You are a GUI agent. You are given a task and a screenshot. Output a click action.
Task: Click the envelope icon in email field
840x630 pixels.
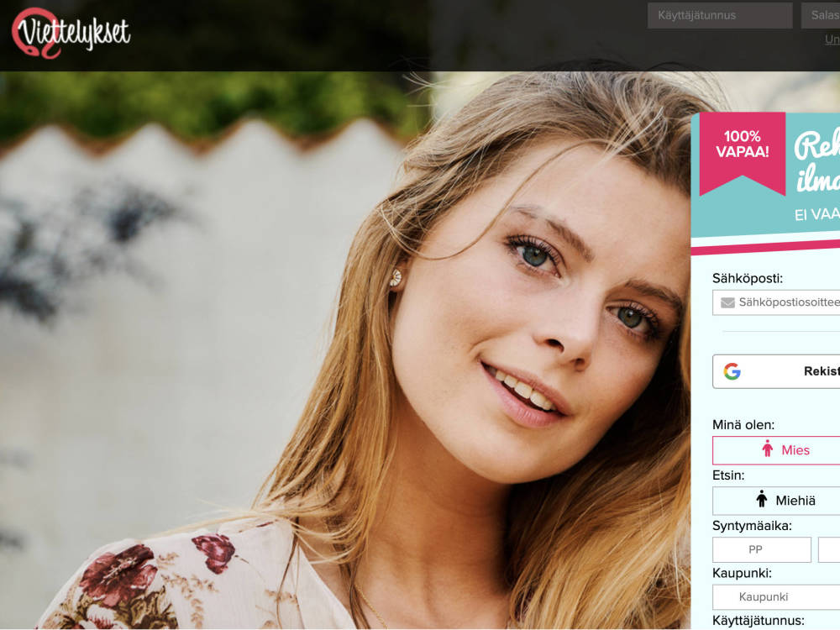pyautogui.click(x=727, y=302)
